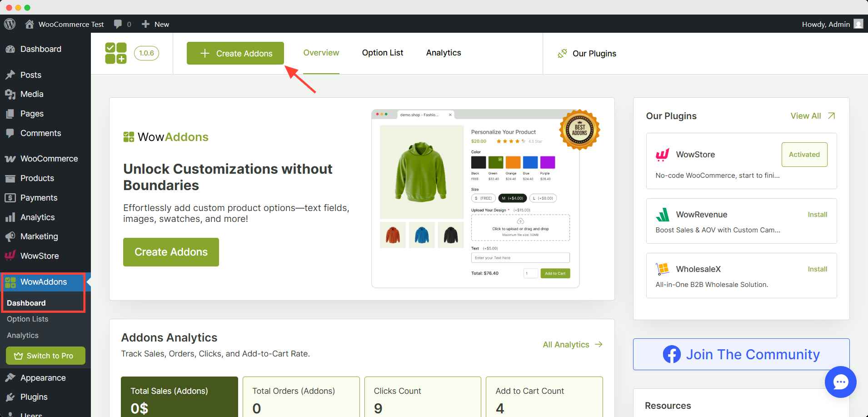Click the Media icon in sidebar
This screenshot has width=868, height=417.
(10, 94)
